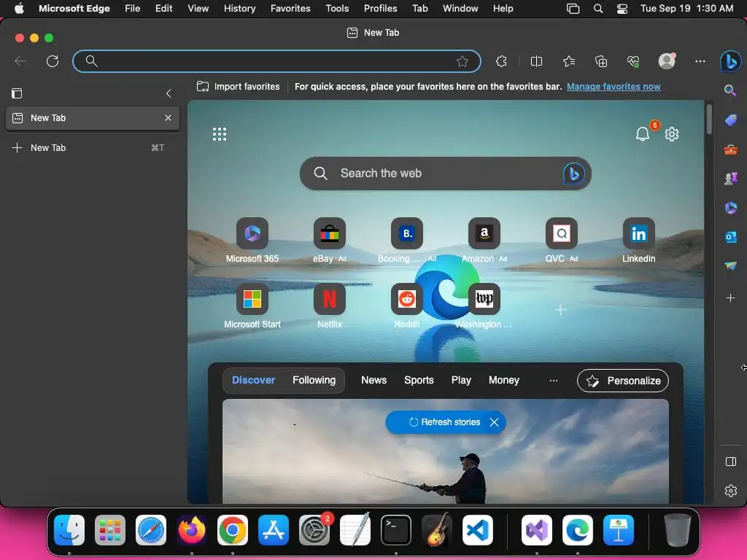Collapse the vertical tabs pane
The height and width of the screenshot is (560, 747).
[169, 93]
